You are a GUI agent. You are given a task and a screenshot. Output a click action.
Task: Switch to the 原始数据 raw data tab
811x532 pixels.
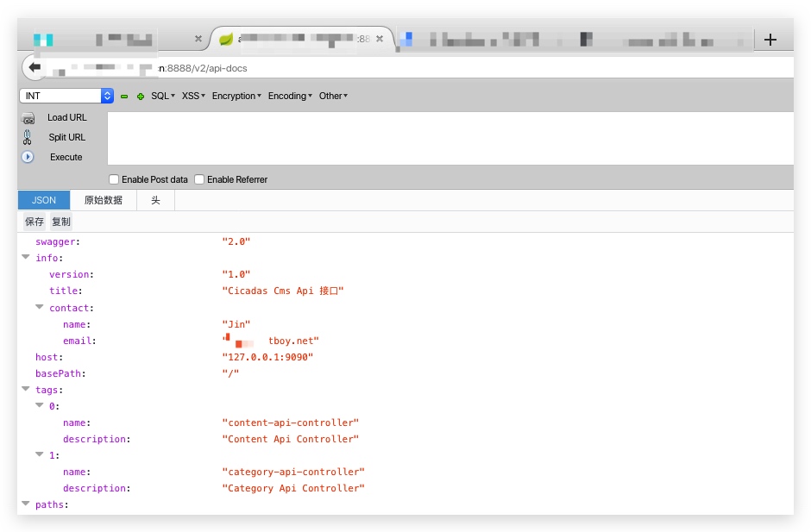104,200
